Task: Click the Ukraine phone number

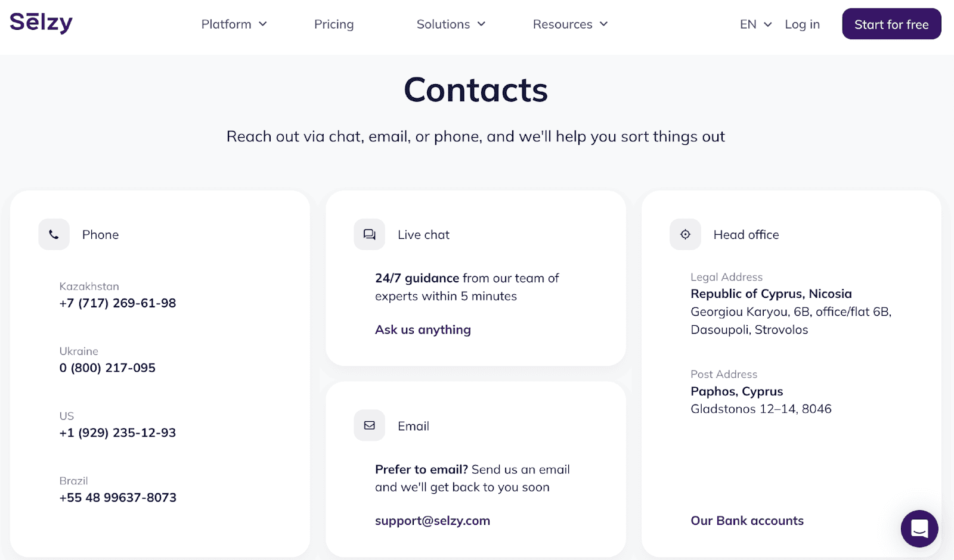Action: tap(107, 368)
